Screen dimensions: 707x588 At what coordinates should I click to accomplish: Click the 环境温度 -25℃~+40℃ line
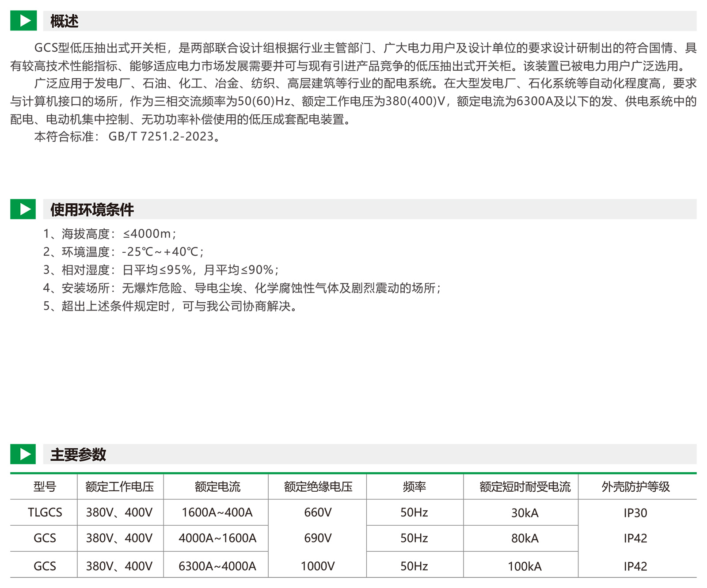pos(123,252)
